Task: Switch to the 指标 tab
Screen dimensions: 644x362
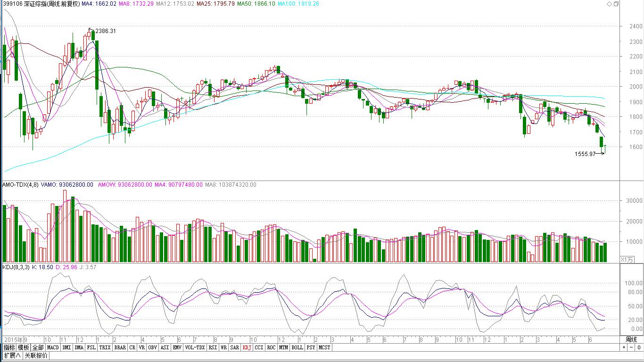Action: pyautogui.click(x=9, y=347)
